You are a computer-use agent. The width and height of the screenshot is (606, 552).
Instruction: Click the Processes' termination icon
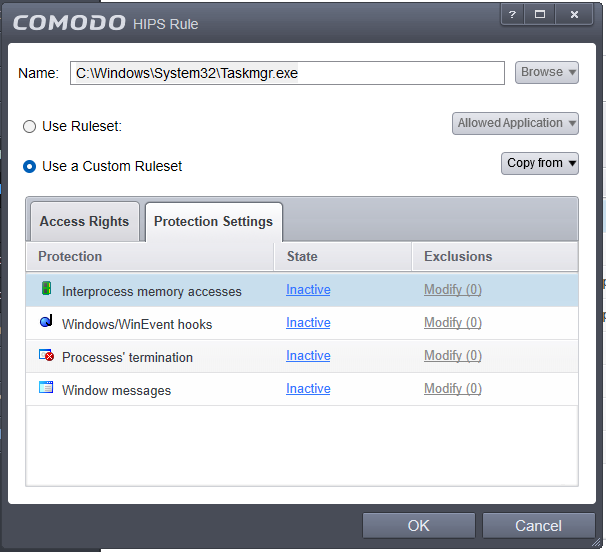46,356
